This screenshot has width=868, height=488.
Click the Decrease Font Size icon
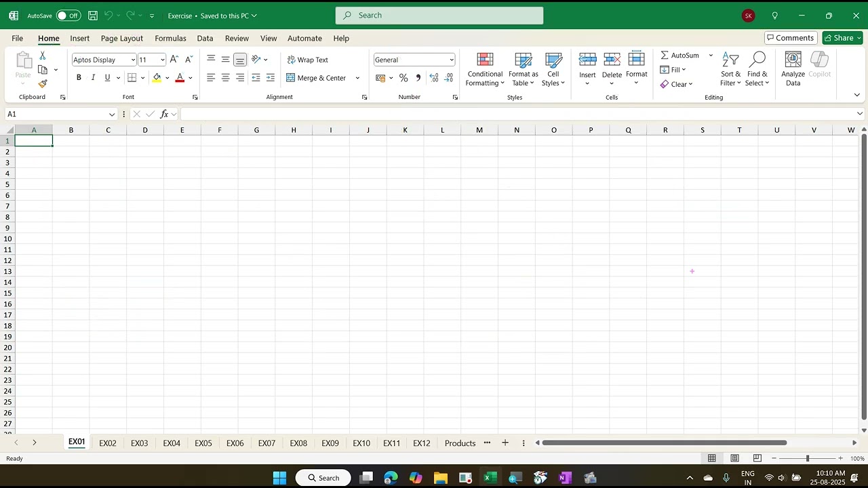coord(189,60)
